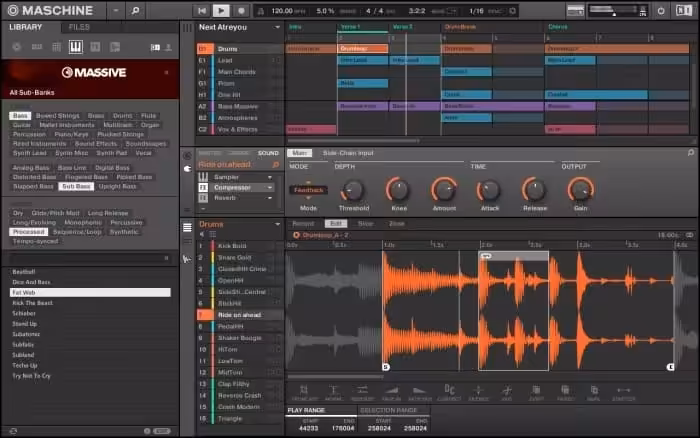Toggle the factory content icon
Screen dimensions: 700x438
[x=155, y=47]
